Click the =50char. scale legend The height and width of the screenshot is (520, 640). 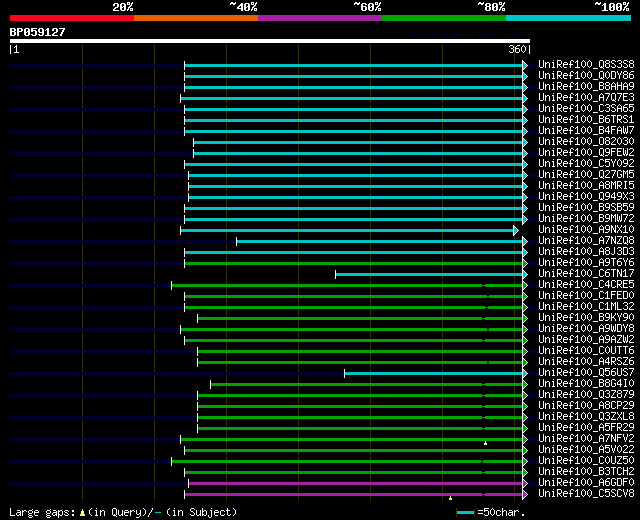[491, 512]
